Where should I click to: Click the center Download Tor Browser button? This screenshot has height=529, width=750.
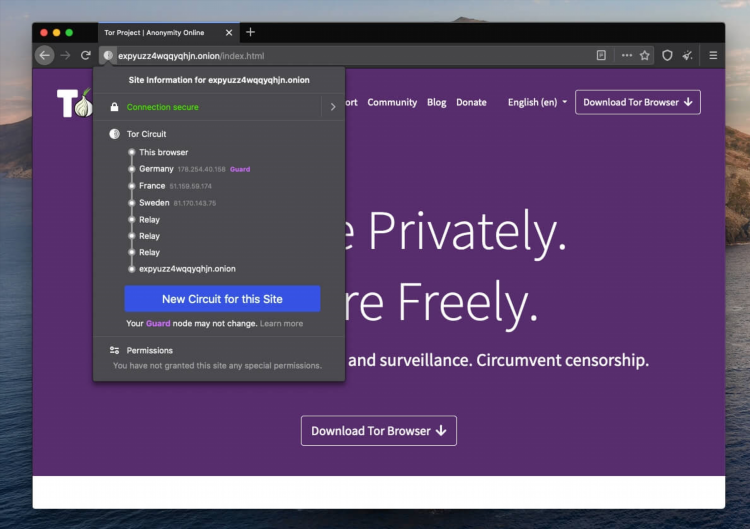pyautogui.click(x=379, y=431)
